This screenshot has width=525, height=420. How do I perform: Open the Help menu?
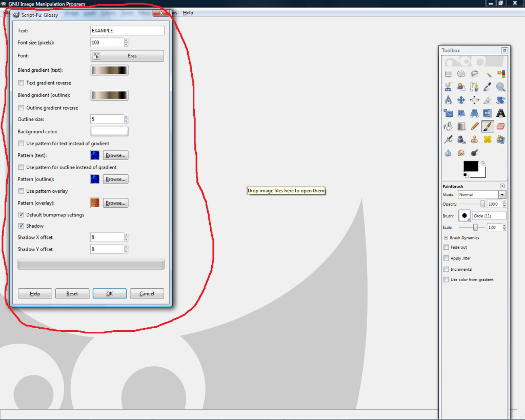coord(188,13)
